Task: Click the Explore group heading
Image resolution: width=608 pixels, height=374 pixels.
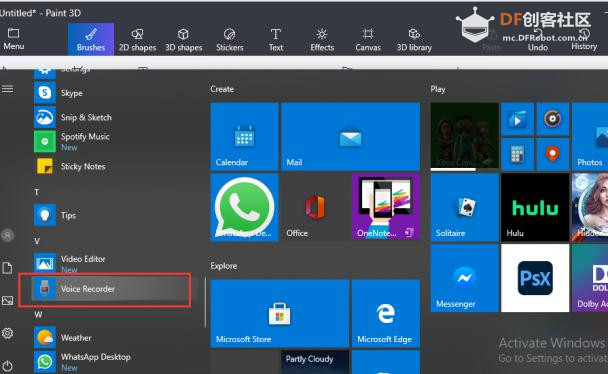Action: point(224,266)
